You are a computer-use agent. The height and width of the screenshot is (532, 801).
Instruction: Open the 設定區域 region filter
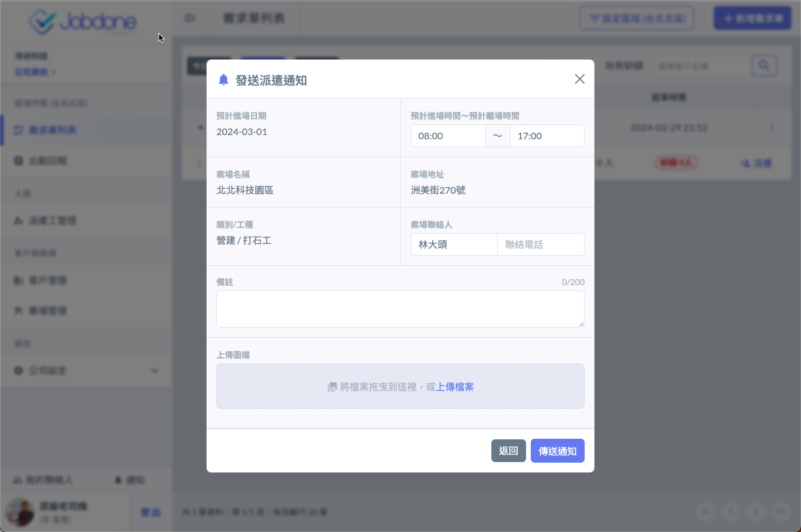(637, 19)
